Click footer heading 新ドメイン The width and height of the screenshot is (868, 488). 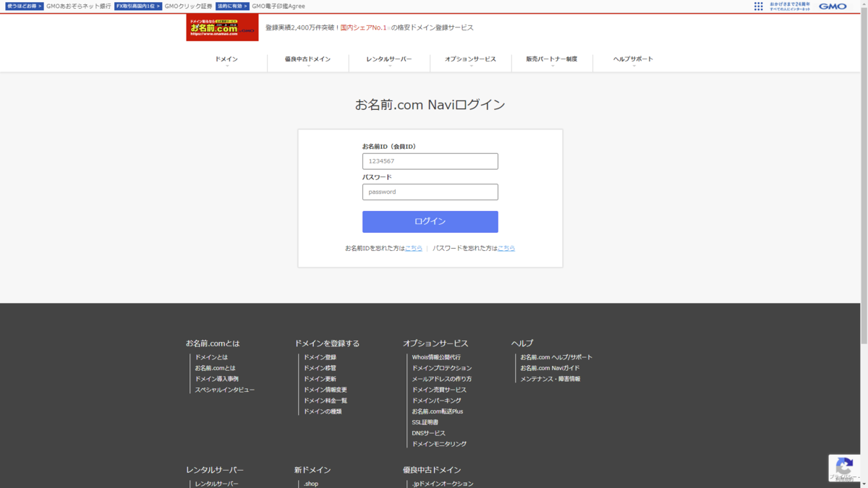point(312,470)
